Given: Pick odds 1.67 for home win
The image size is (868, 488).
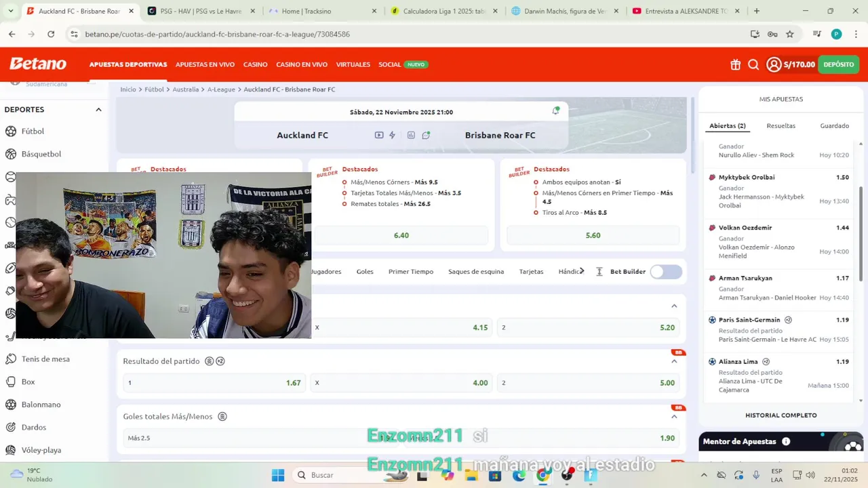Looking at the screenshot, I should point(214,383).
